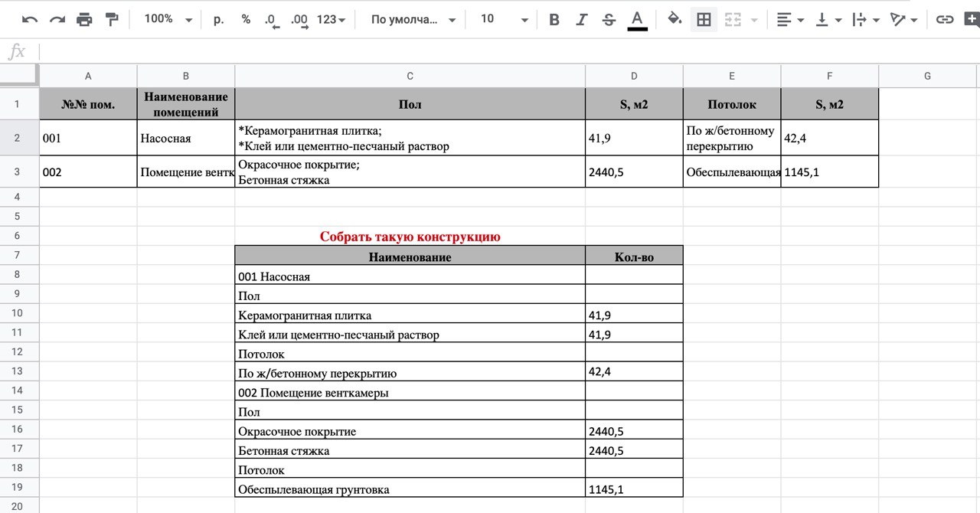The height and width of the screenshot is (513, 980).
Task: Click the merge cells icon
Action: coord(733,19)
